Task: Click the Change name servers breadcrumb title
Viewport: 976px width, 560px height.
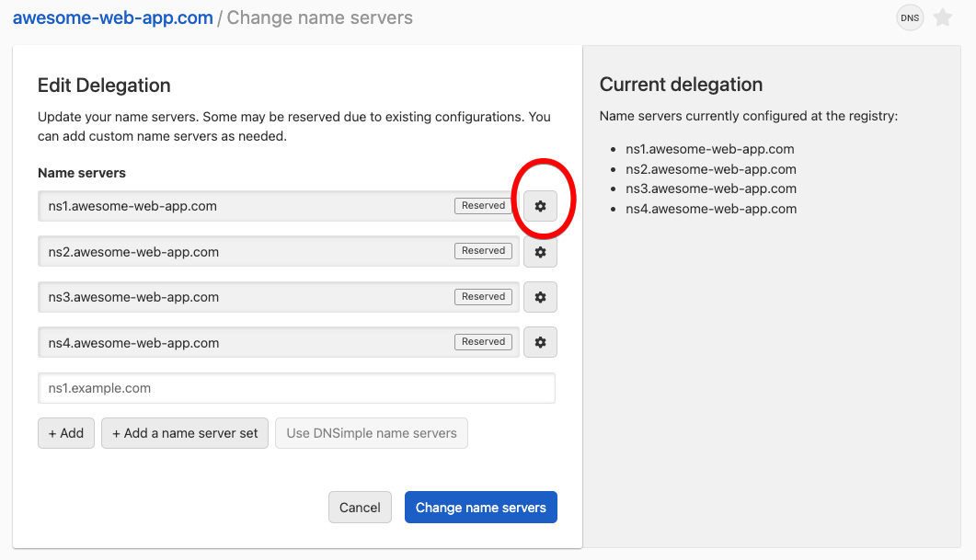Action: pyautogui.click(x=320, y=17)
